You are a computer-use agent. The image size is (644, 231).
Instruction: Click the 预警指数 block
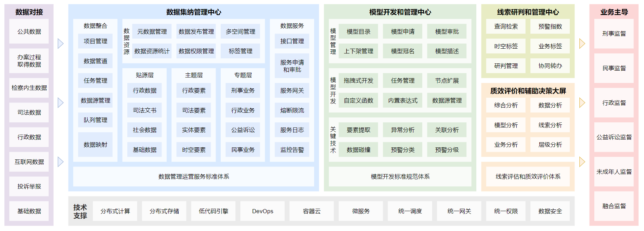click(x=550, y=26)
